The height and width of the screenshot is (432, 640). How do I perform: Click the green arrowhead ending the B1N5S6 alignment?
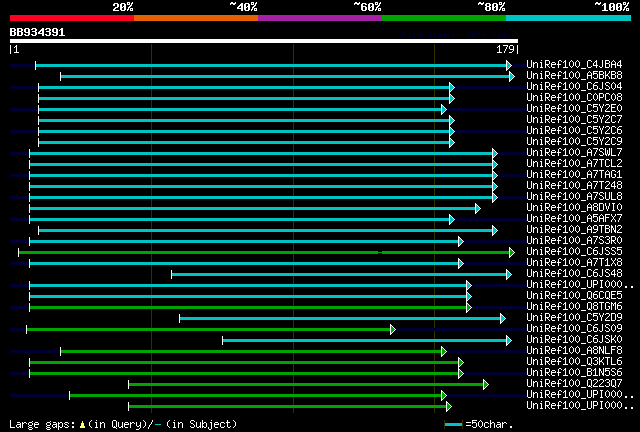[461, 374]
